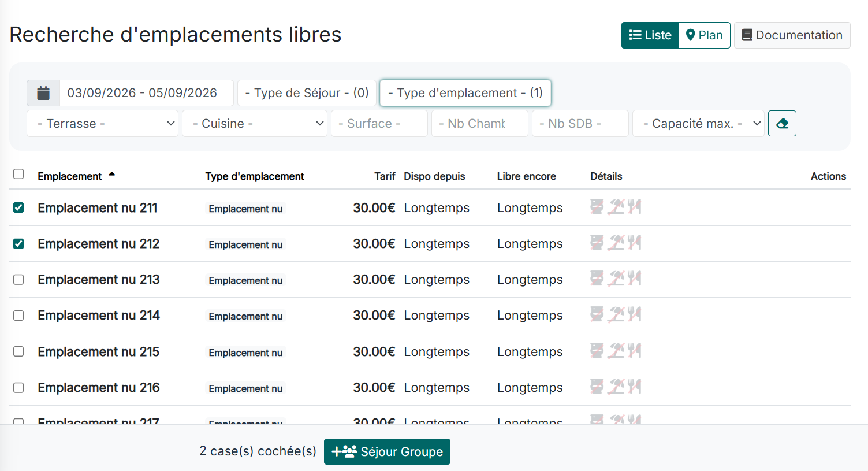Click the Type d'emplacement column header
Image resolution: width=868 pixels, height=471 pixels.
pyautogui.click(x=255, y=176)
